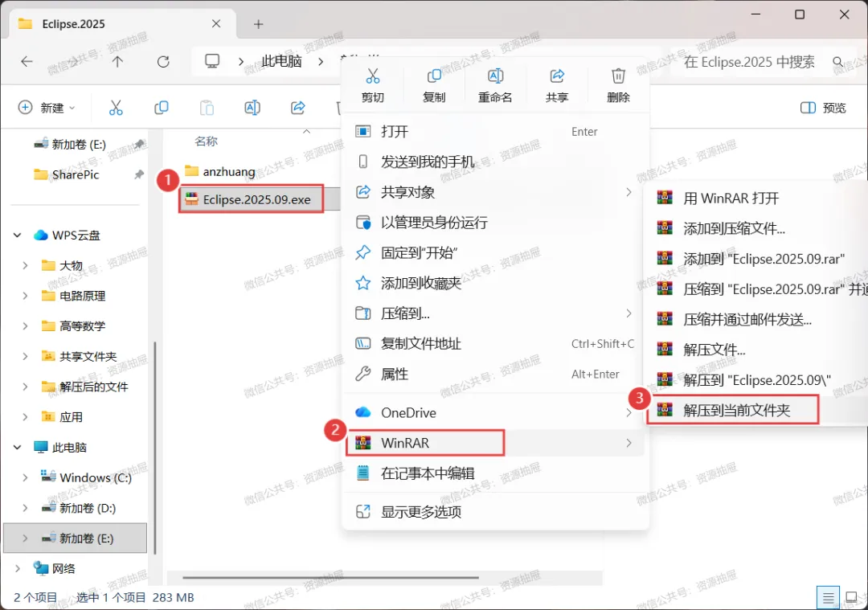Click the search magnifier icon
This screenshot has width=868, height=610.
(x=838, y=61)
